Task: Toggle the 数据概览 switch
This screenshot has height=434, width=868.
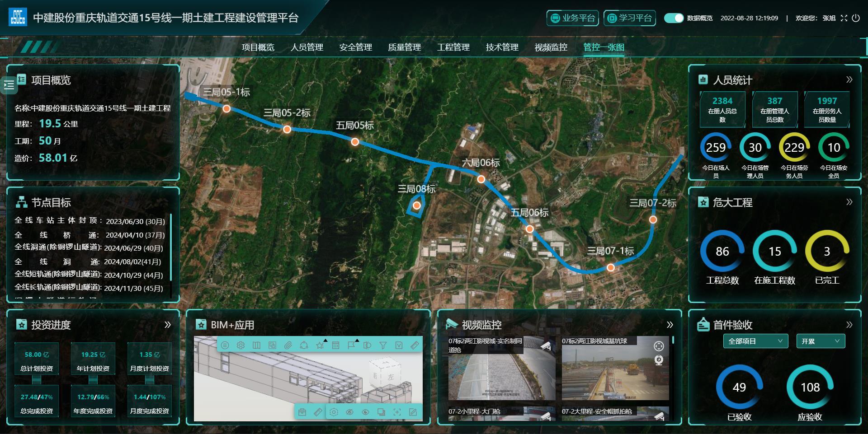Action: (x=673, y=18)
